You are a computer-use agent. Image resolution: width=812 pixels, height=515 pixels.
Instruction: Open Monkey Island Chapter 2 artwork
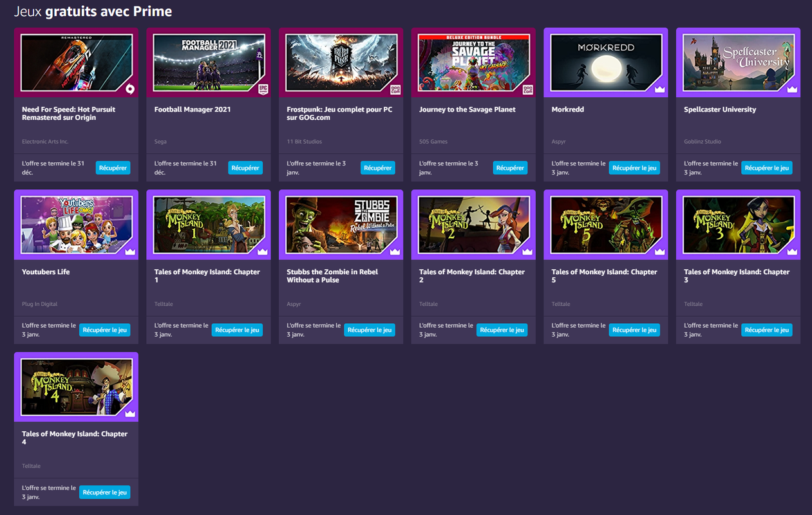(473, 225)
